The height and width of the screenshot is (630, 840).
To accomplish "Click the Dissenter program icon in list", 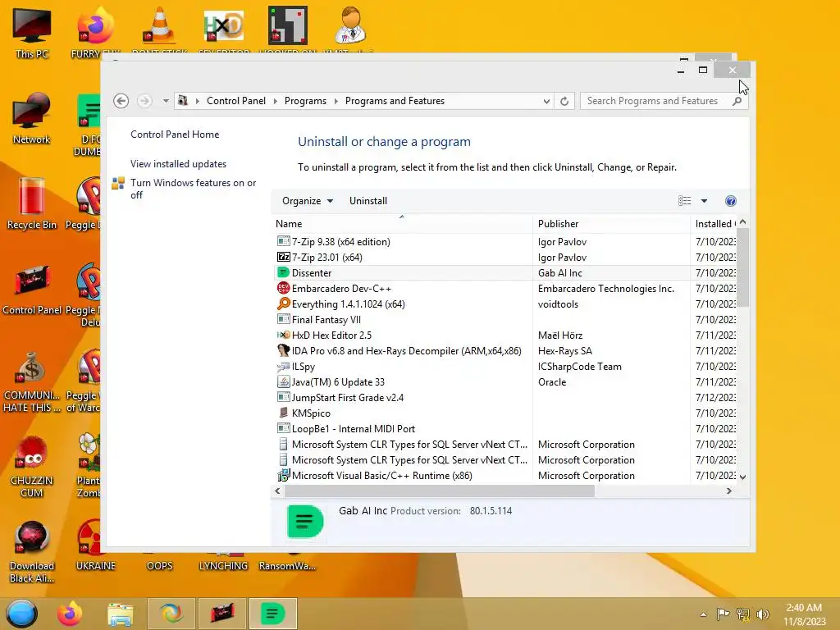I will click(x=283, y=272).
